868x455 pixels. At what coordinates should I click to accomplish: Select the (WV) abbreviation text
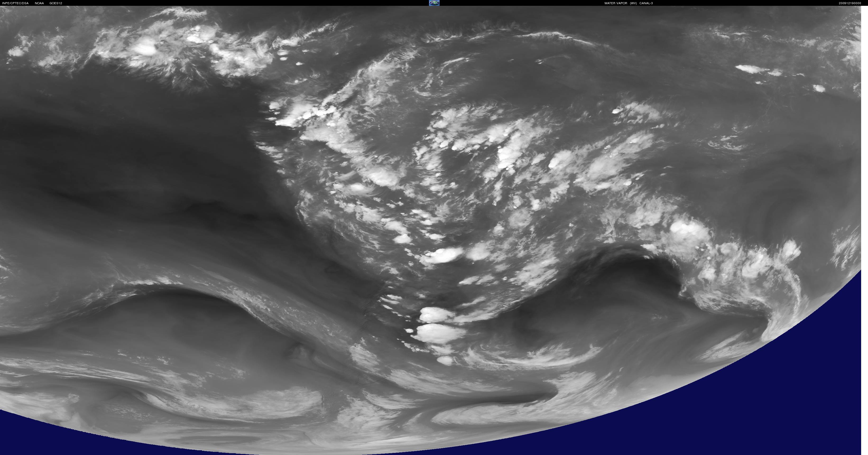coord(633,3)
